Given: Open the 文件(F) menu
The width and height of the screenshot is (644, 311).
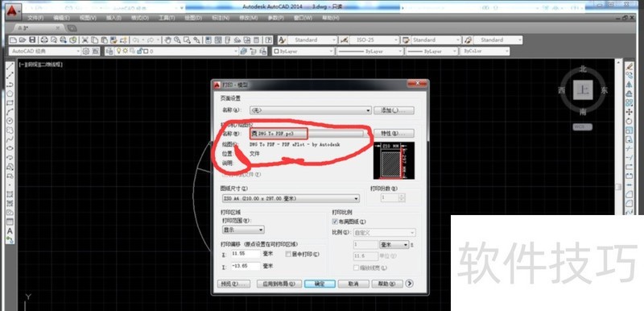Looking at the screenshot, I should click(35, 18).
